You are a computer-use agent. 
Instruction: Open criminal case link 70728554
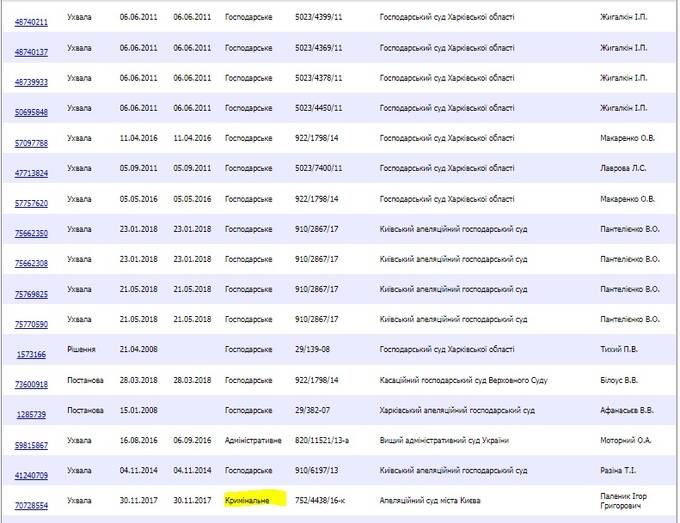pyautogui.click(x=31, y=506)
